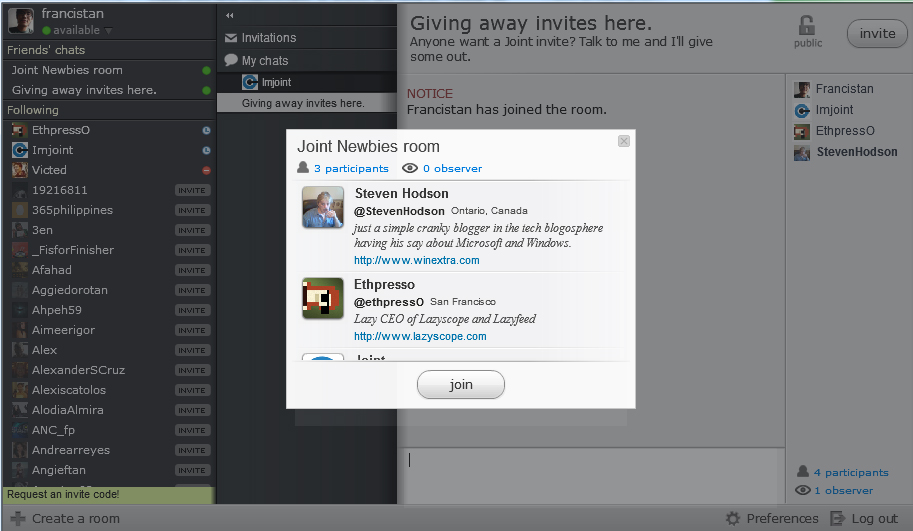Click Log out
Screen dimensions: 913x531
click(x=874, y=518)
